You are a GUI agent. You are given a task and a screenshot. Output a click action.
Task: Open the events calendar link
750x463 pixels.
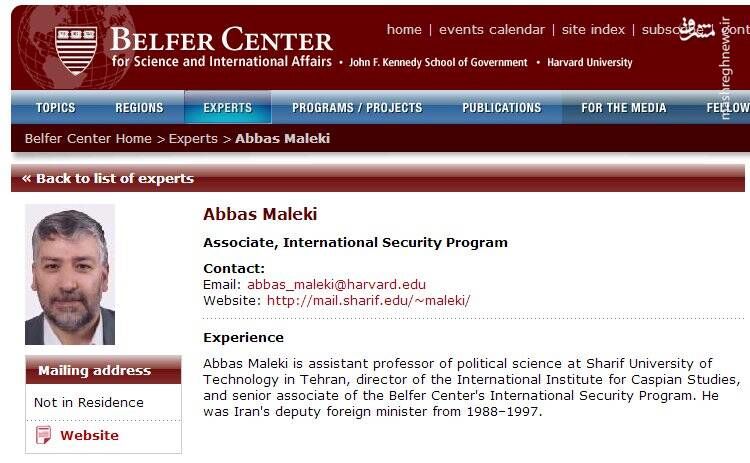tap(492, 30)
